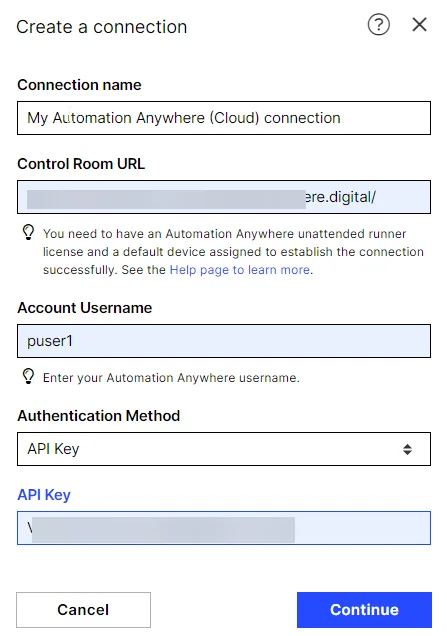Click the lightbulb tip icon under Control Room URL

[x=28, y=232]
